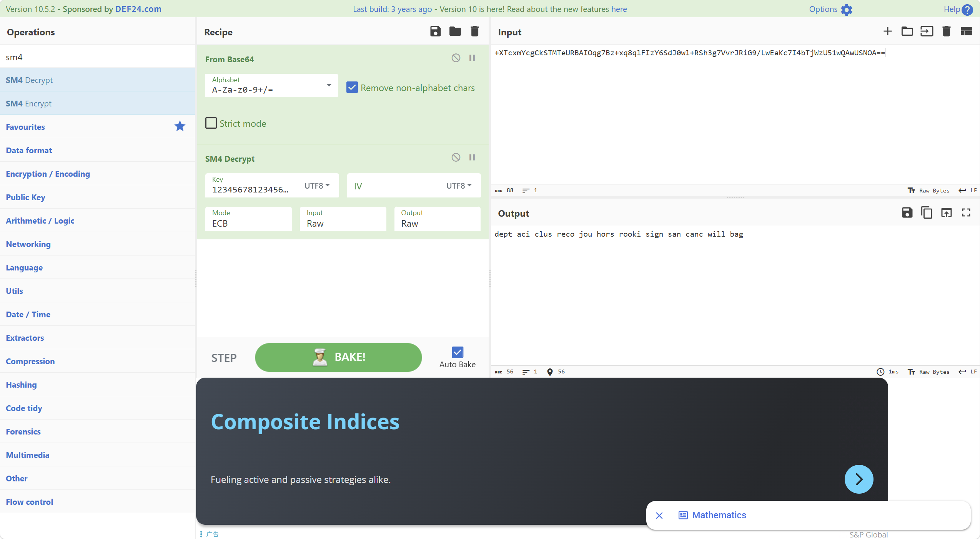Select SM4 Encrypt from search results
The height and width of the screenshot is (539, 980).
coord(98,103)
